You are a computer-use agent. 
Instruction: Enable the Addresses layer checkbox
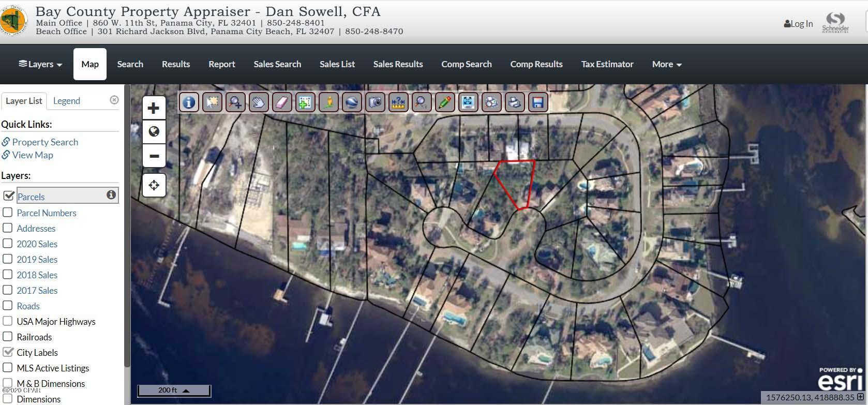pyautogui.click(x=8, y=228)
